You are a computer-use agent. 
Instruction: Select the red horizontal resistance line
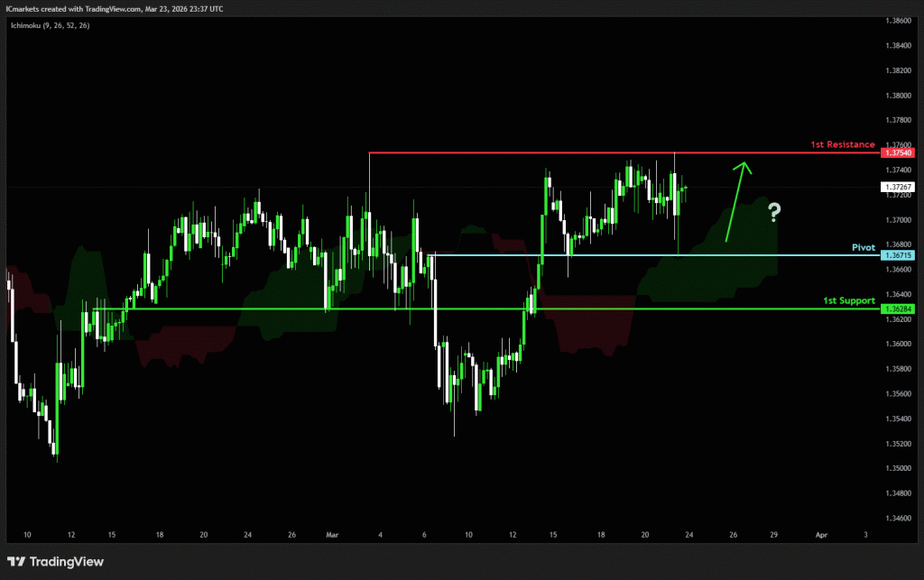point(541,152)
